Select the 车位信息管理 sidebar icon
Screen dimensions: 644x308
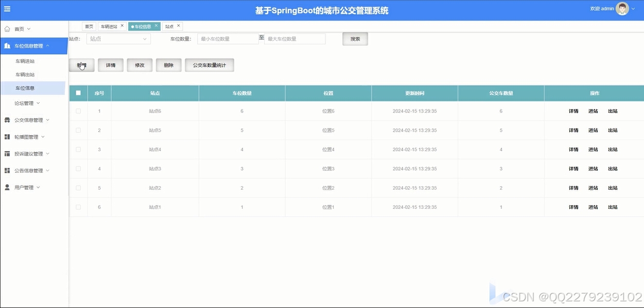click(x=7, y=46)
